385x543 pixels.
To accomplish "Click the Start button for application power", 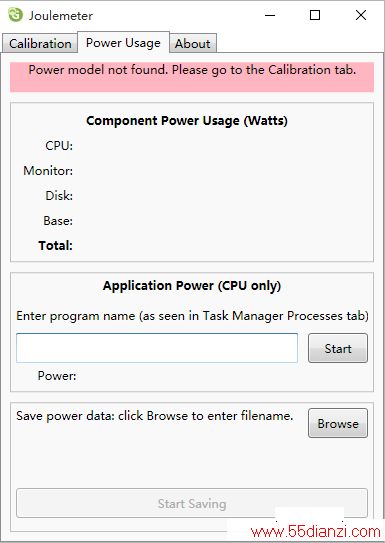I will (338, 348).
